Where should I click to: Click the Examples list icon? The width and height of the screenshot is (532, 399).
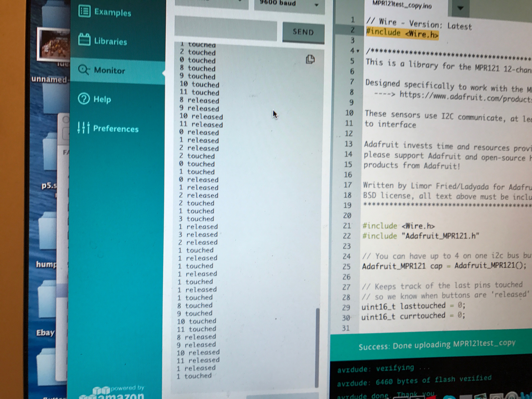click(84, 11)
